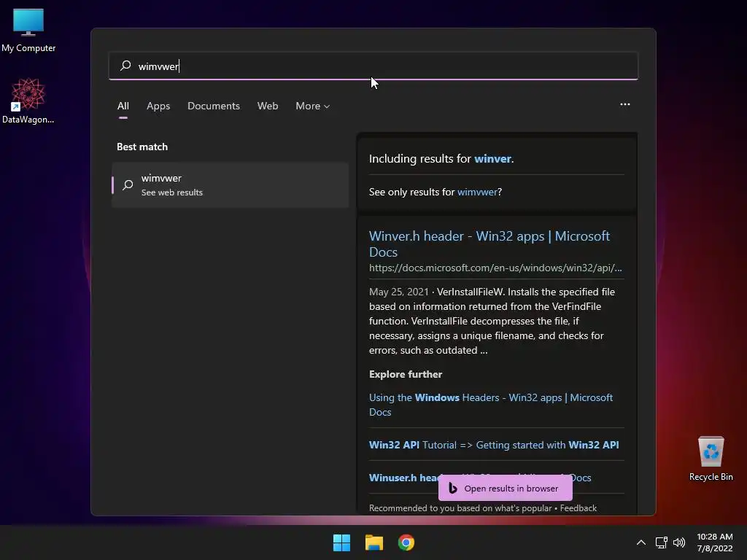This screenshot has width=747, height=560.
Task: Open the search options ellipsis menu
Action: pos(625,104)
